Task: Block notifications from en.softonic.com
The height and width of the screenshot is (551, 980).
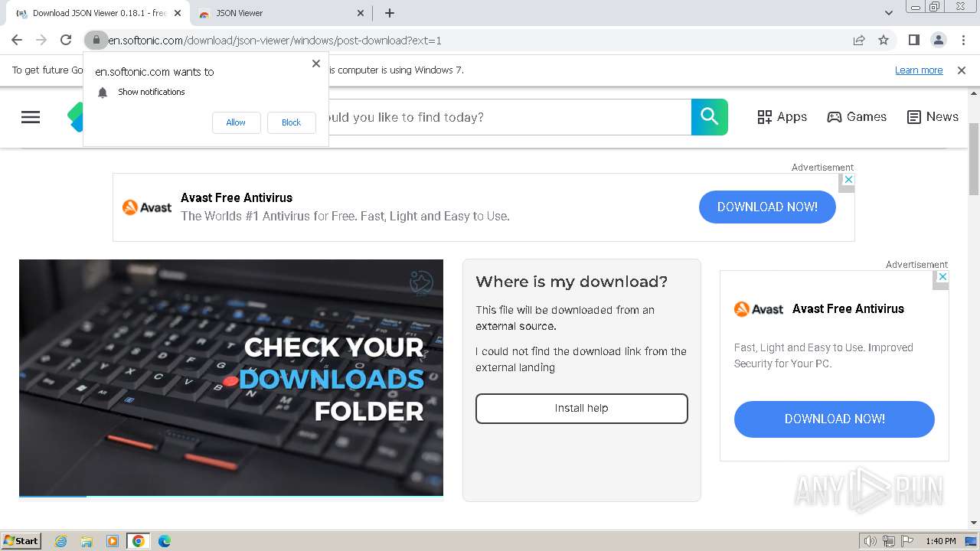Action: (291, 122)
